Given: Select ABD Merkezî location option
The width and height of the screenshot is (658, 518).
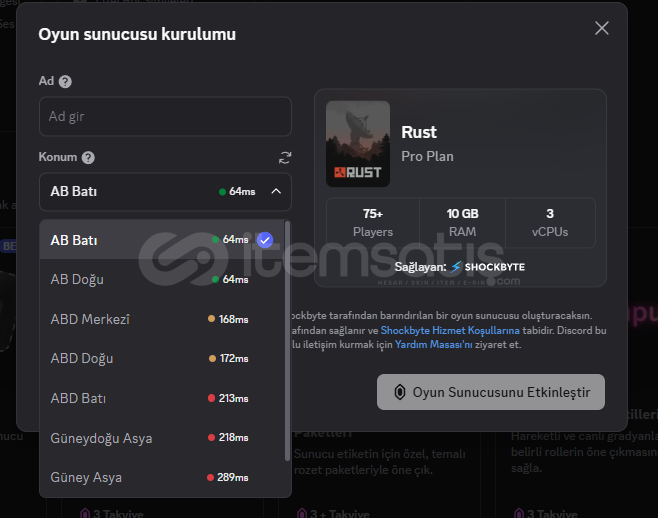Looking at the screenshot, I should click(x=162, y=319).
